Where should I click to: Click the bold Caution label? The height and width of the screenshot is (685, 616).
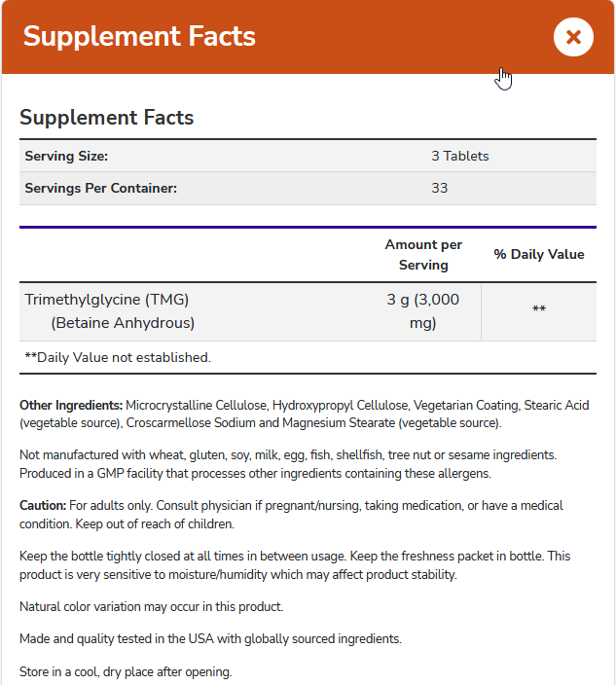(43, 506)
